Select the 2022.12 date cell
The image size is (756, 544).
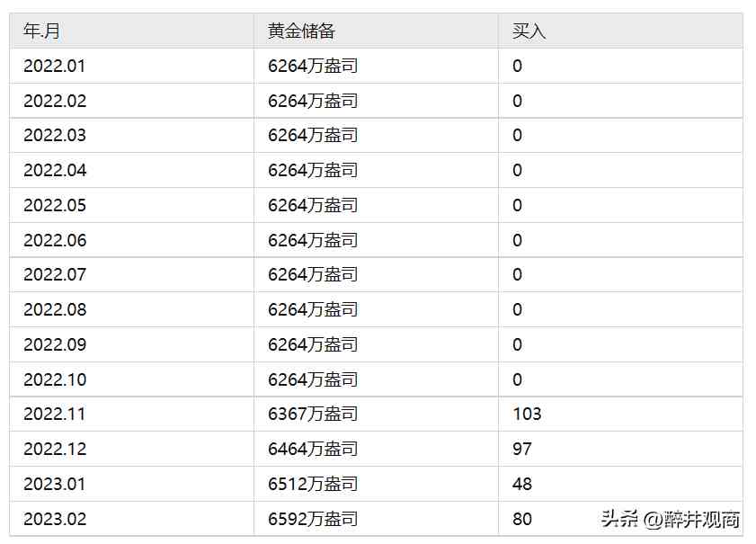point(54,449)
